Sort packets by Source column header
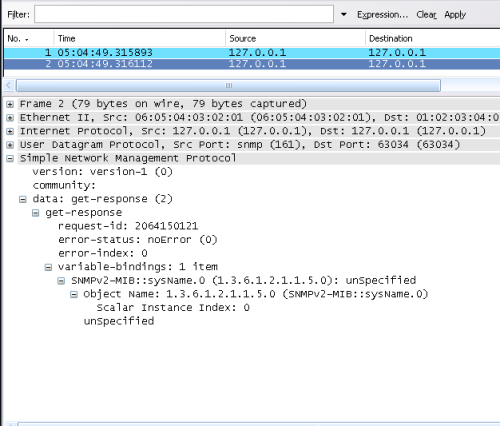The width and height of the screenshot is (500, 426). tap(295, 39)
